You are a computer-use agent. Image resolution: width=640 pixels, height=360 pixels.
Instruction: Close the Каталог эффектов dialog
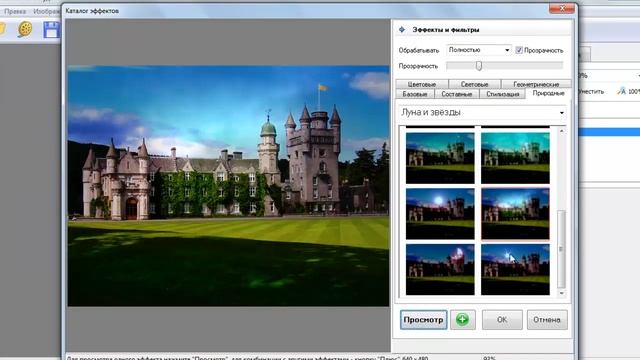562,8
